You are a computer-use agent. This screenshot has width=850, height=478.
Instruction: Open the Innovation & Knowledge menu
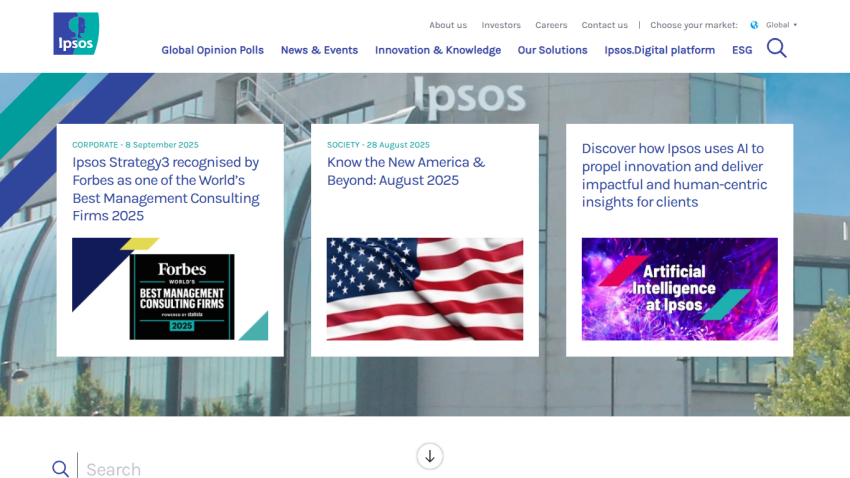pos(438,50)
